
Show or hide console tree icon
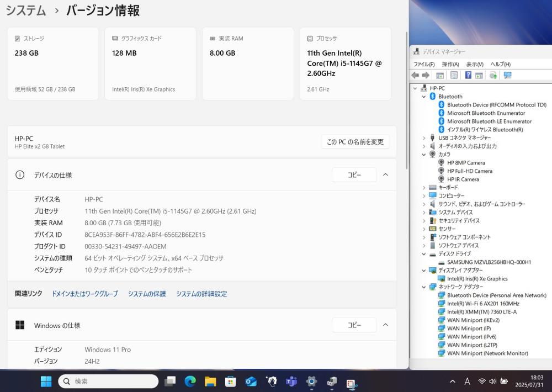click(x=440, y=75)
